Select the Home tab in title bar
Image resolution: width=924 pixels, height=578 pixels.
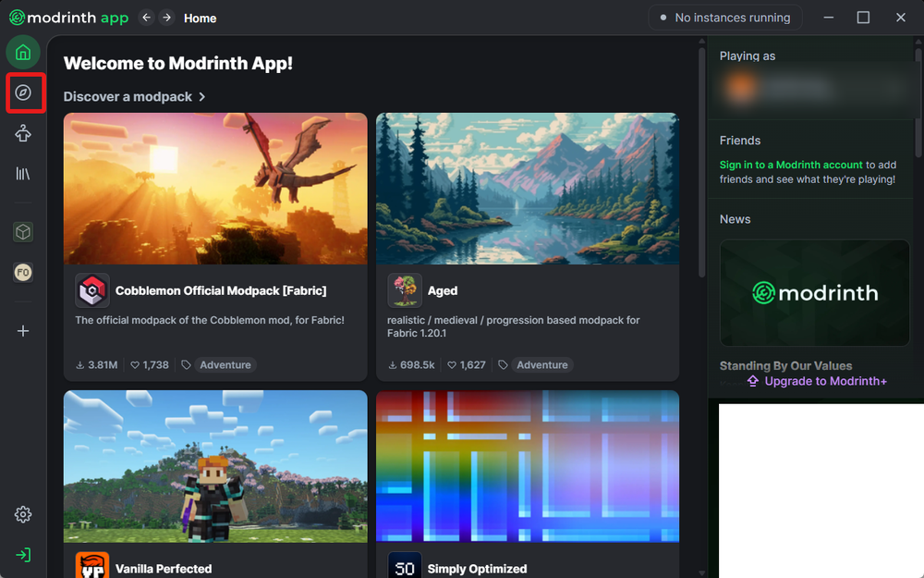[x=200, y=18]
